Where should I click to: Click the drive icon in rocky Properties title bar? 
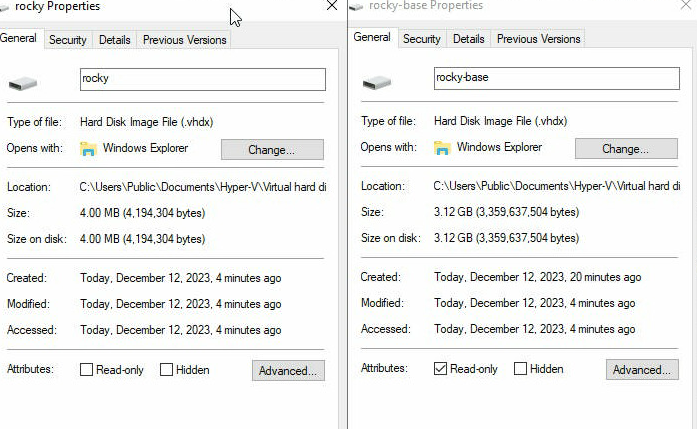pyautogui.click(x=5, y=6)
